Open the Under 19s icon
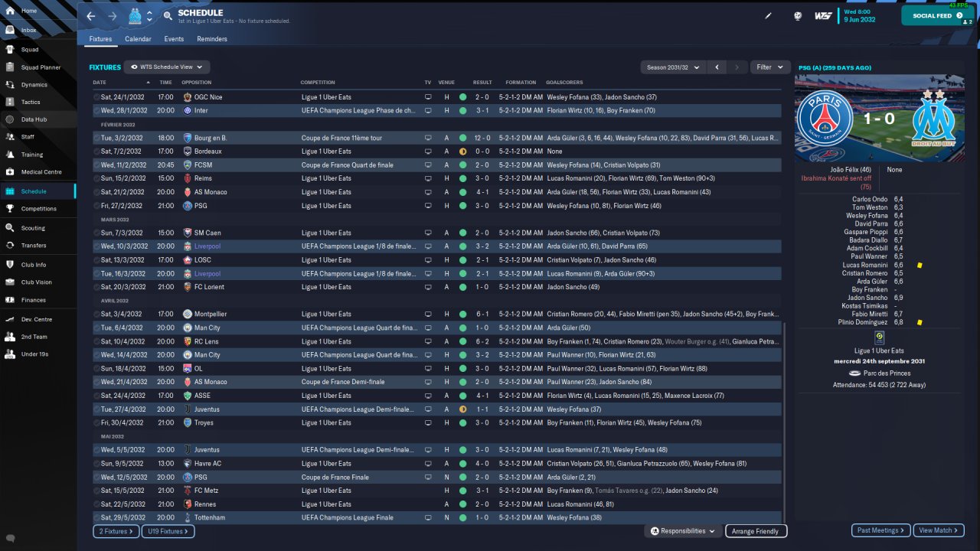Image resolution: width=980 pixels, height=551 pixels. 10,354
